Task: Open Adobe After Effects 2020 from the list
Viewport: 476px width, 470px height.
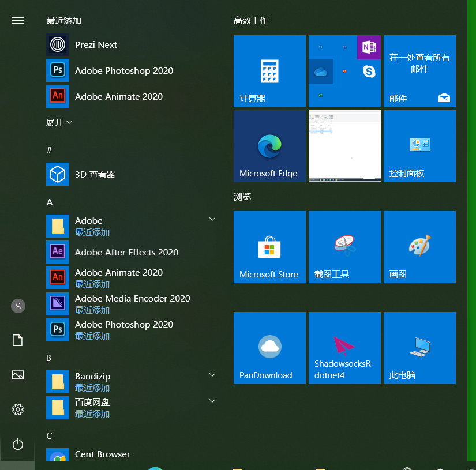Action: pos(126,252)
